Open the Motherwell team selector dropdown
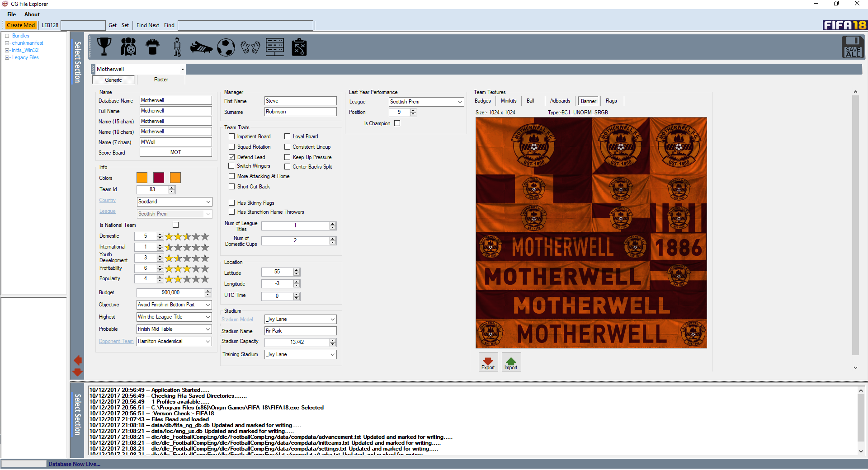The image size is (868, 470). pyautogui.click(x=183, y=69)
